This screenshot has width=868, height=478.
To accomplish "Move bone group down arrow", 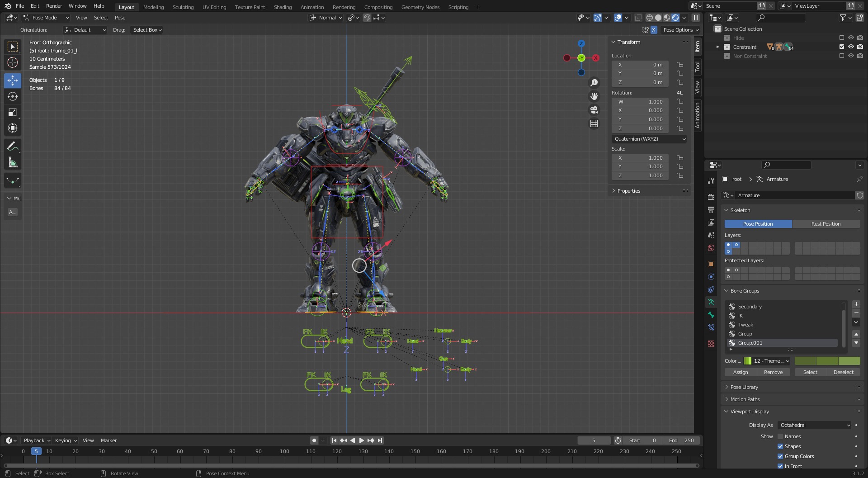I will coord(856,343).
